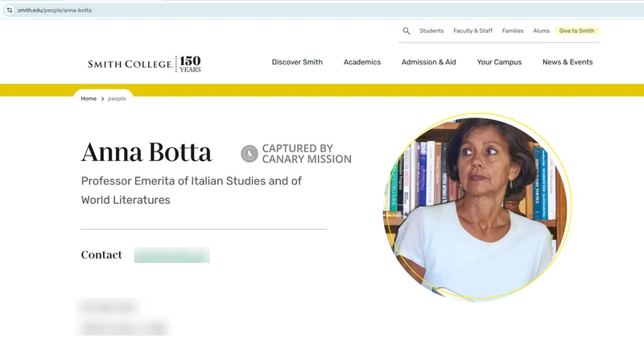Open the News & Events menu
644x340 pixels.
pyautogui.click(x=568, y=62)
